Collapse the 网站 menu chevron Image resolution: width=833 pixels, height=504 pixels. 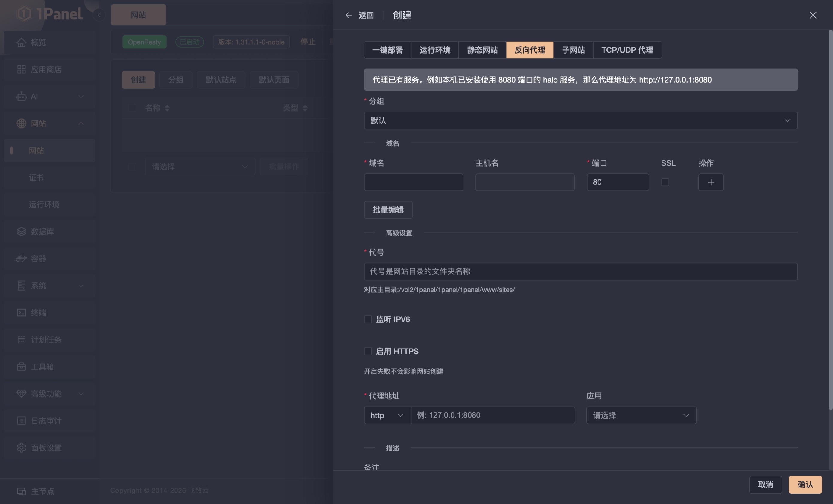(x=81, y=124)
